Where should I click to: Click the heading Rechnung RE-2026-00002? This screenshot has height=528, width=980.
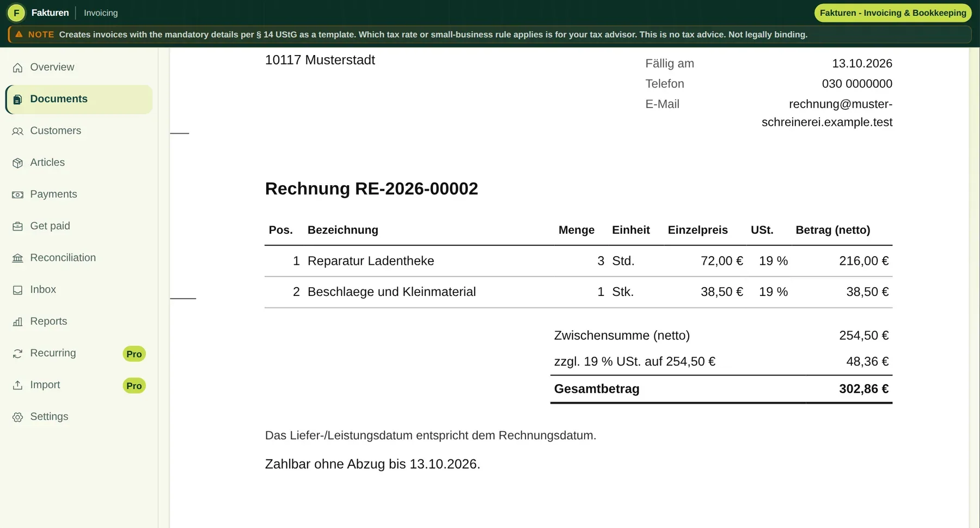[x=371, y=189]
